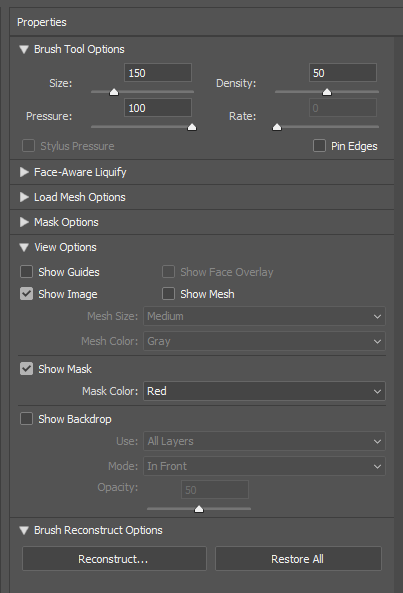Viewport: 403px width, 593px height.
Task: Open the Mesh Color dropdown
Action: coord(264,341)
